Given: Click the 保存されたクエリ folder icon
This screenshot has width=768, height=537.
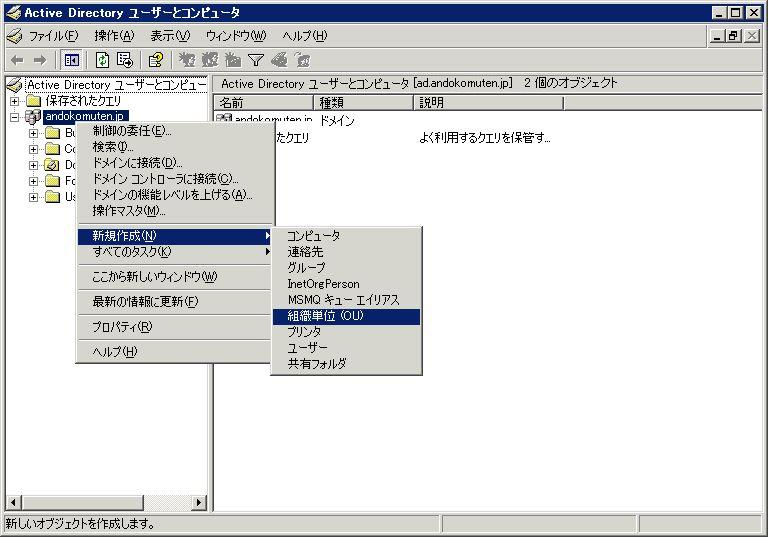Looking at the screenshot, I should [33, 101].
